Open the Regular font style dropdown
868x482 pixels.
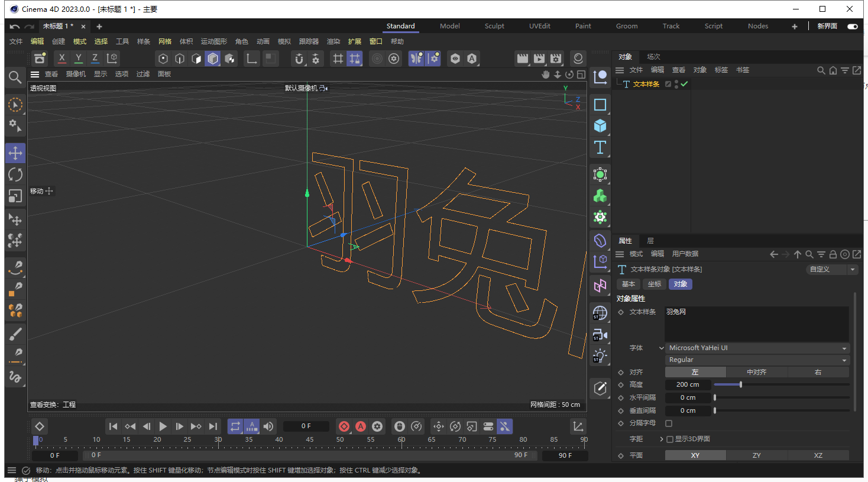click(x=757, y=360)
